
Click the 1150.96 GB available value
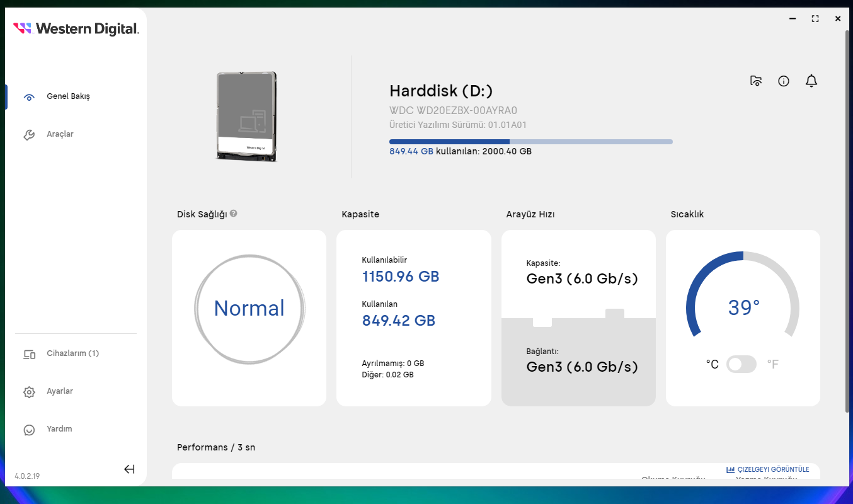click(401, 277)
